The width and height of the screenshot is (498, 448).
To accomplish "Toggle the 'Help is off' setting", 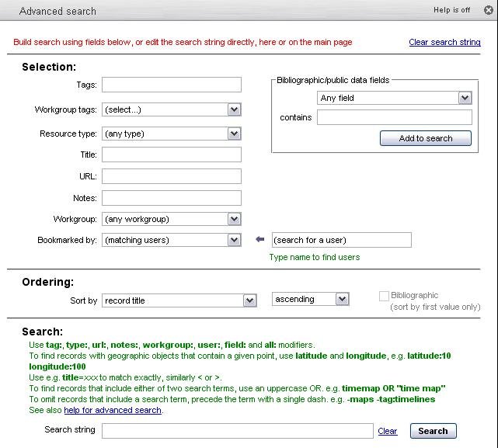I will click(451, 10).
